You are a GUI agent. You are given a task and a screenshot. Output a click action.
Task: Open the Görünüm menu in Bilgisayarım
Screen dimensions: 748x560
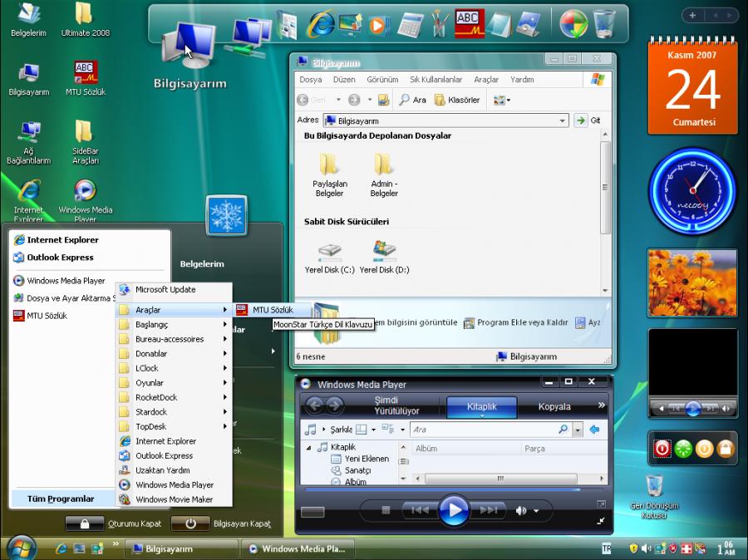382,80
